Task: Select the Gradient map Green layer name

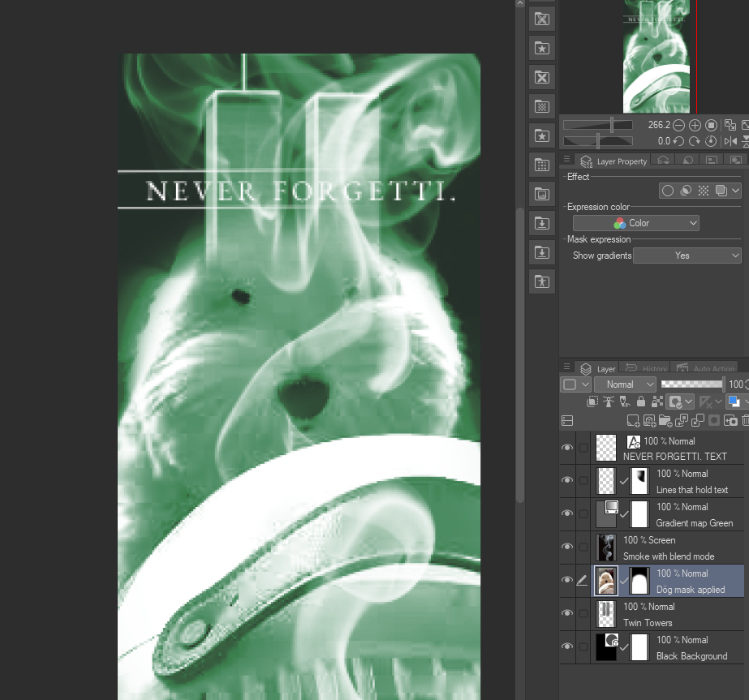Action: click(695, 523)
